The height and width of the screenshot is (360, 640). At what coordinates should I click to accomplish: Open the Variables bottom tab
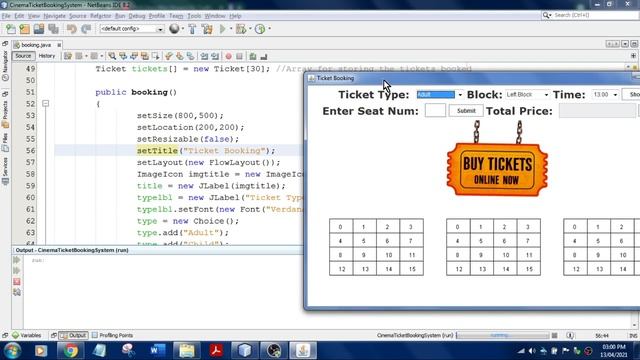[27, 336]
